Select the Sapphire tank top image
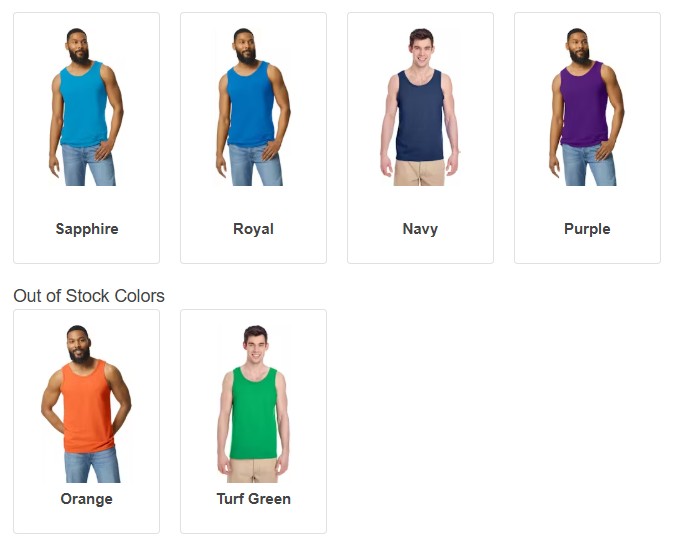Image resolution: width=692 pixels, height=552 pixels. (x=86, y=107)
